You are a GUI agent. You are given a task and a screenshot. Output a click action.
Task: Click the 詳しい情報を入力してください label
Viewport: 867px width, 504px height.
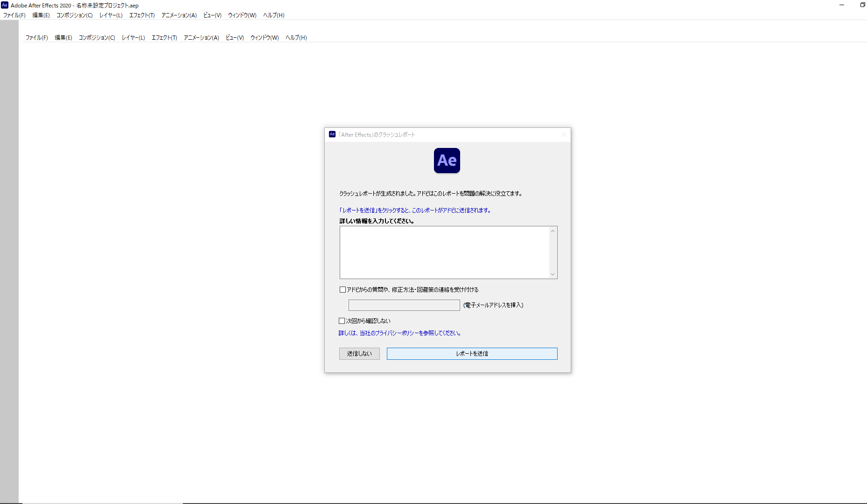coord(377,221)
